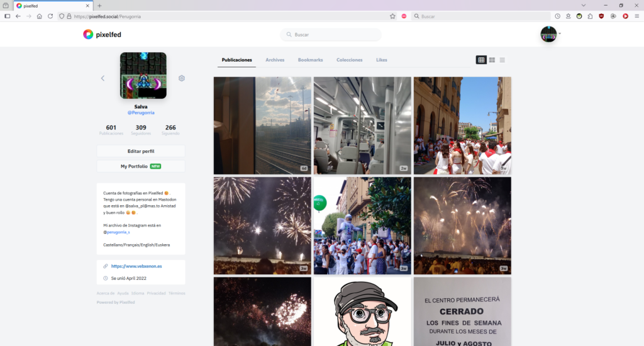
Task: Click the pixelfed Buscar search field
Action: (x=331, y=35)
